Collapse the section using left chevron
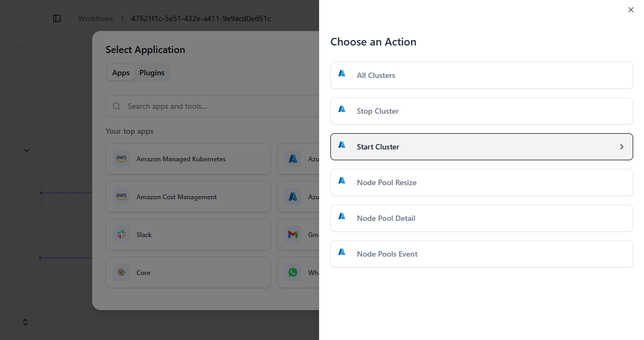Screen dimensions: 644x340 [x=26, y=151]
